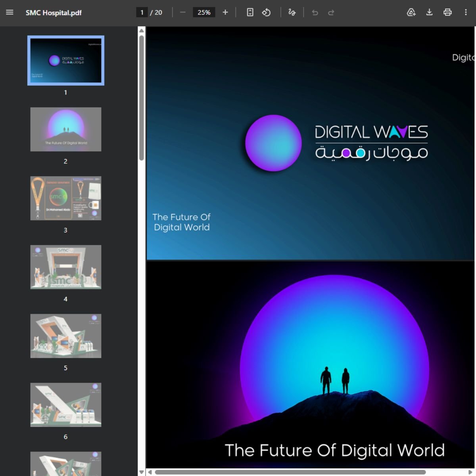Screen dimensions: 476x476
Task: Click the DIGITAL WAVES logo text
Action: click(371, 132)
